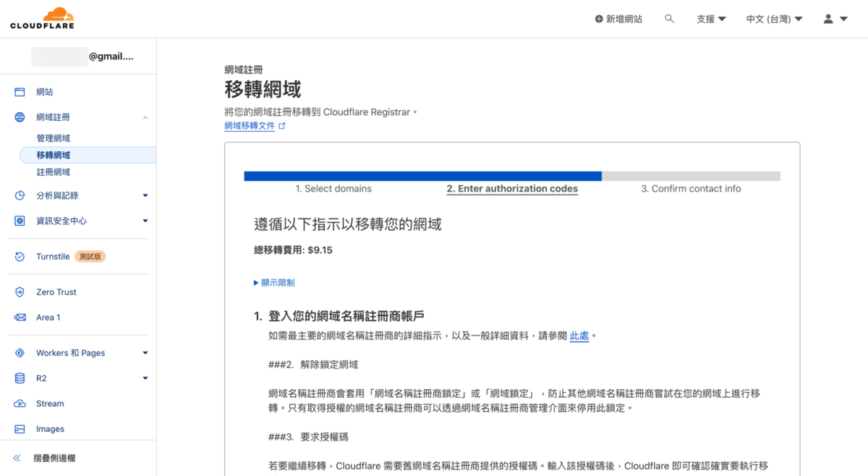The height and width of the screenshot is (476, 868).
Task: Click heading 1. 登入您的網域名稱註冊商帳戶
Action: pyautogui.click(x=339, y=316)
